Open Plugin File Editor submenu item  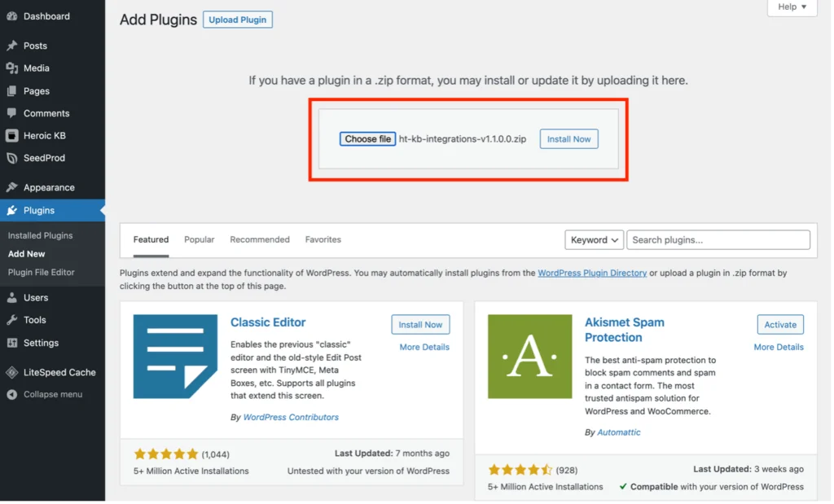[x=42, y=272]
